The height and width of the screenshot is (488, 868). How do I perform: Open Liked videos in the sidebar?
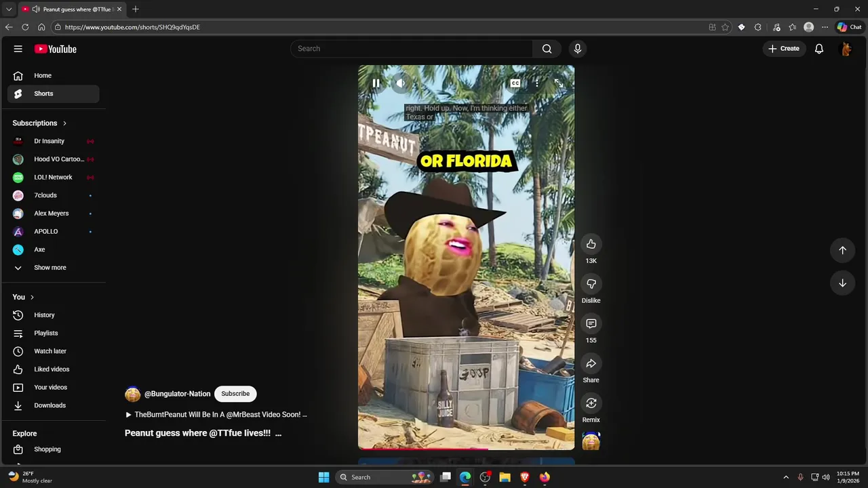54,369
